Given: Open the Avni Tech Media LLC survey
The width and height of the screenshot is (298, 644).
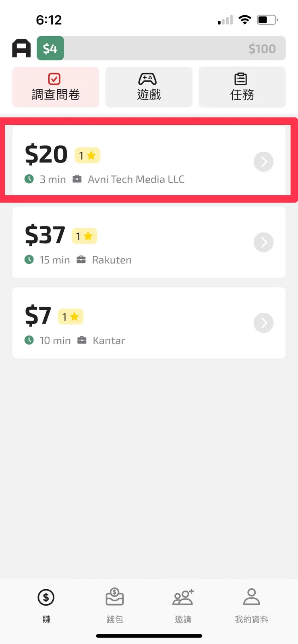Looking at the screenshot, I should click(x=136, y=179).
